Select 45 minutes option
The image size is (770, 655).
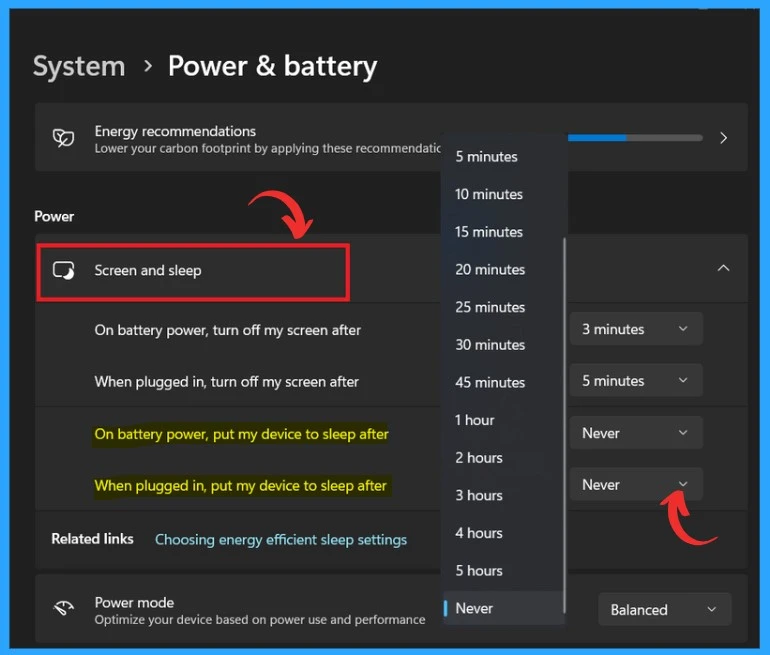502,382
